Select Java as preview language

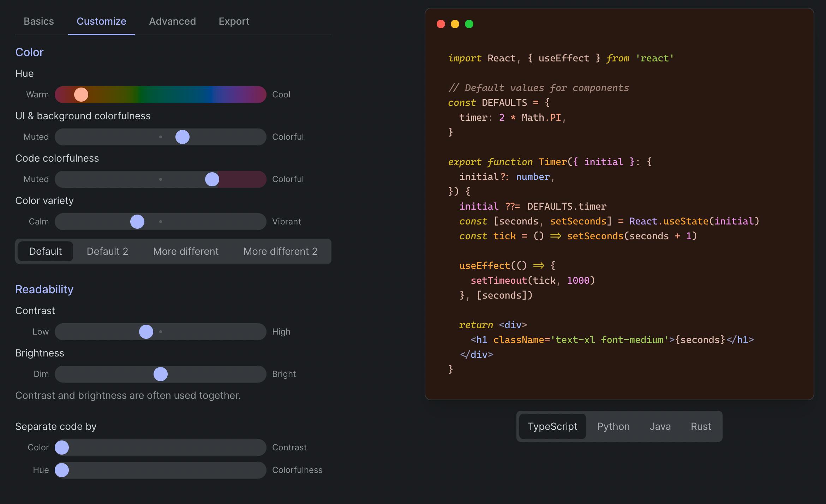[660, 426]
